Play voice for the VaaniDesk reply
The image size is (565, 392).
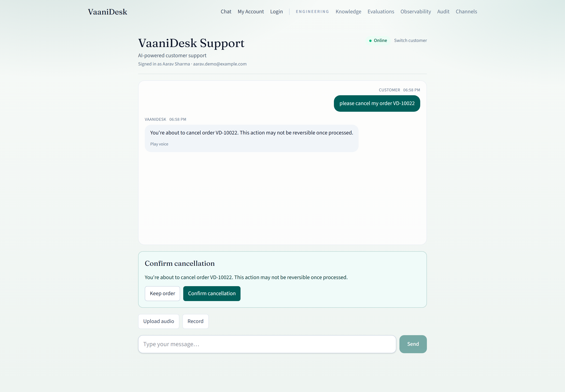159,144
